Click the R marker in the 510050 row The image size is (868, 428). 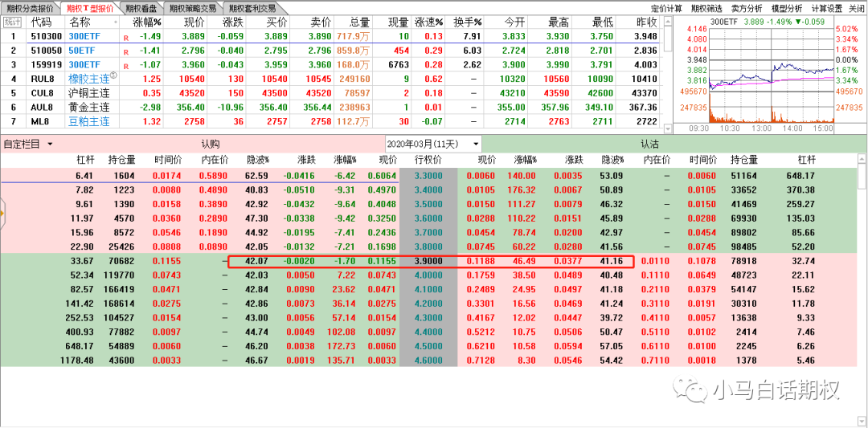[126, 52]
